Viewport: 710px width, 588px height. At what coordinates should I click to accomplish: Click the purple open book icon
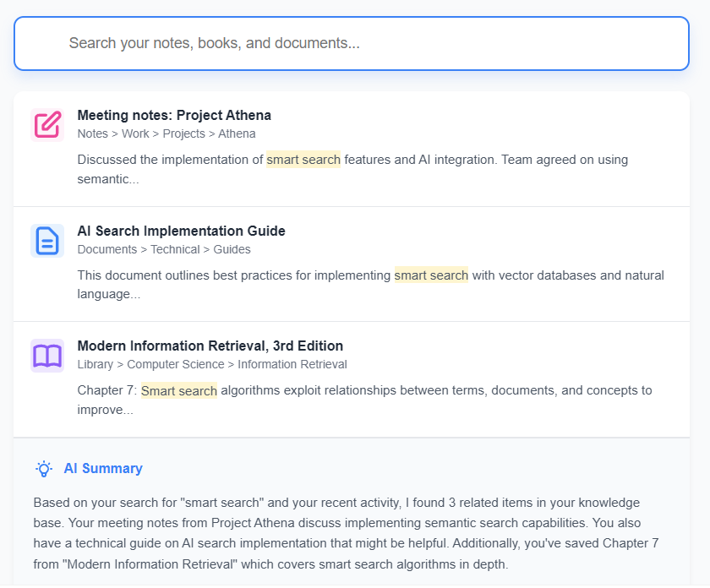coord(47,356)
